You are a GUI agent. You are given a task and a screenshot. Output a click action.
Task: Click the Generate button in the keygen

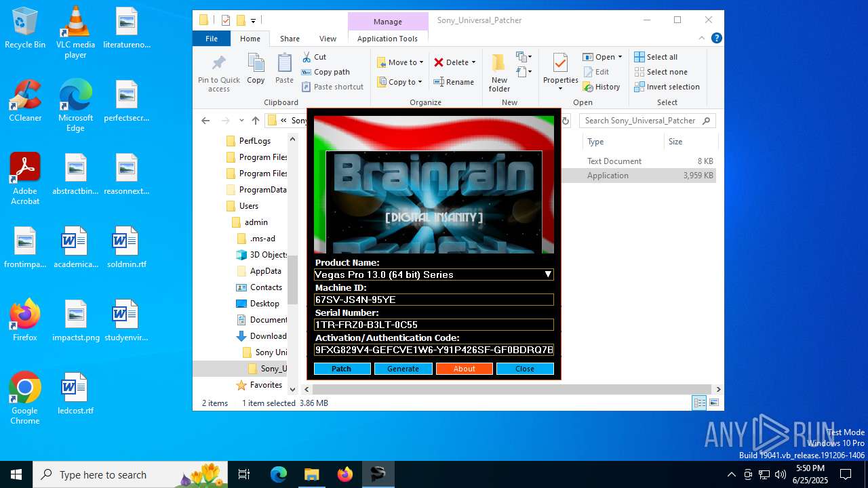tap(403, 369)
